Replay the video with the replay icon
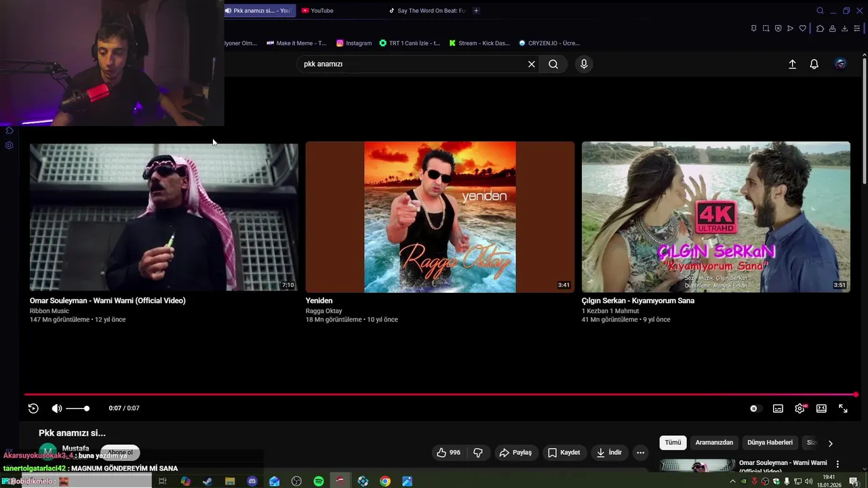868x488 pixels. click(33, 408)
